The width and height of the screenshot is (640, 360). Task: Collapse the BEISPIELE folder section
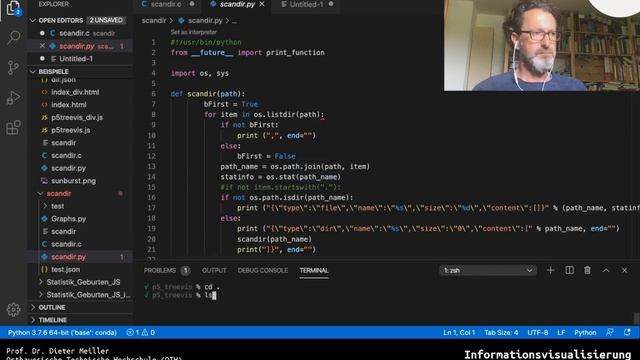(x=33, y=71)
